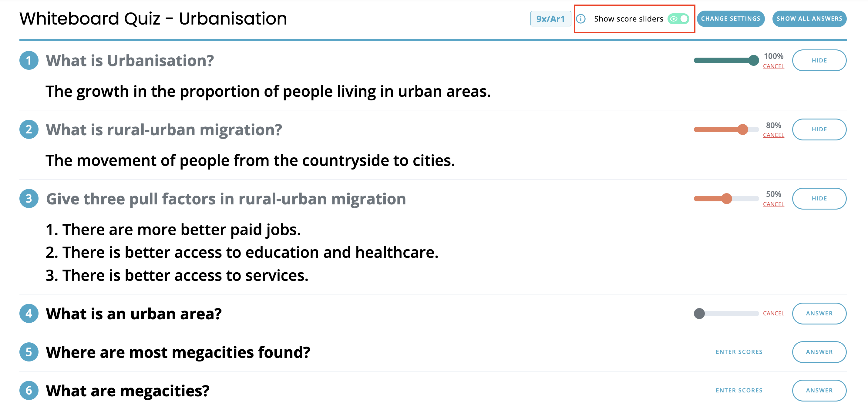Image resolution: width=868 pixels, height=410 pixels.
Task: Click Show All Answers button
Action: [x=809, y=19]
